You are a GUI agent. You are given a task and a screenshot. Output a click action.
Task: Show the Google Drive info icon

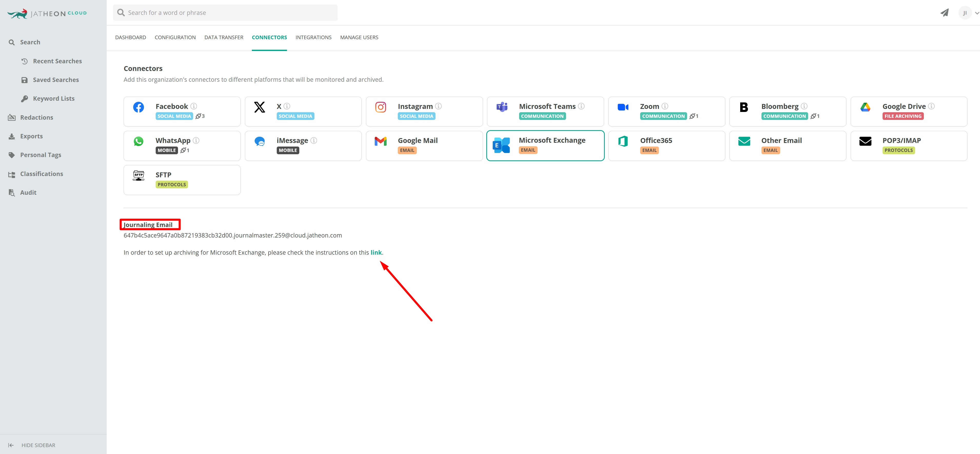tap(931, 106)
